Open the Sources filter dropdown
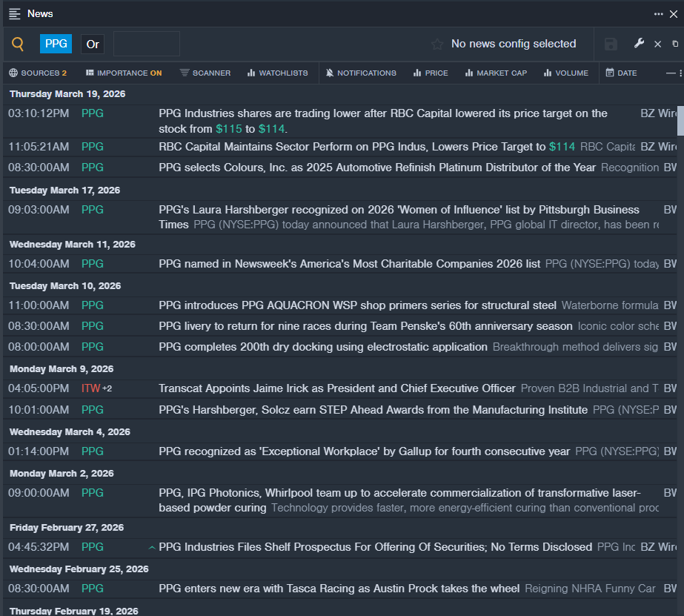This screenshot has width=684, height=616. [38, 73]
